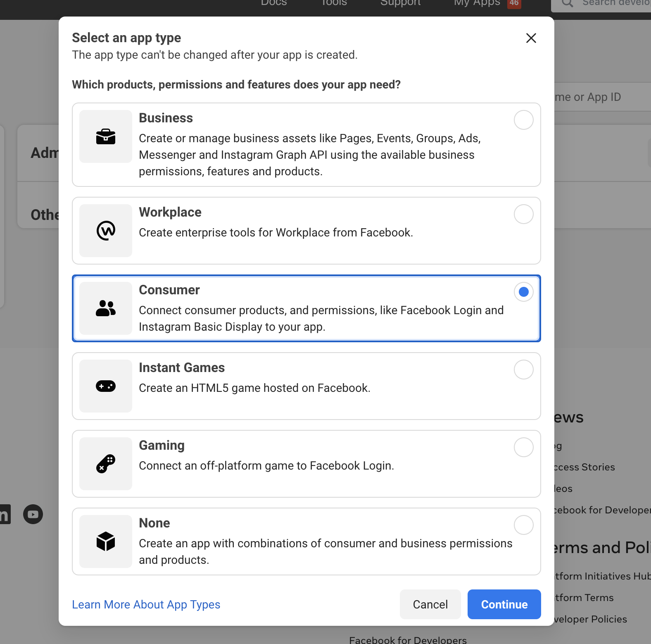Screen dimensions: 651x644
Task: Close the app type dialog
Action: click(531, 38)
